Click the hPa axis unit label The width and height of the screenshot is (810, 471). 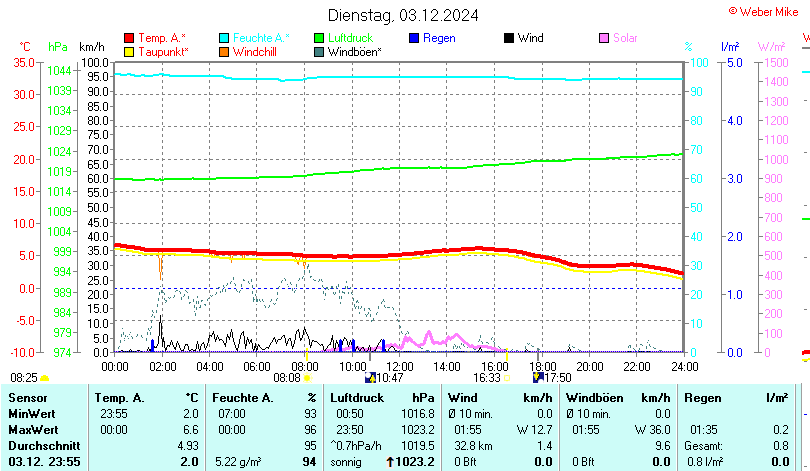point(58,47)
